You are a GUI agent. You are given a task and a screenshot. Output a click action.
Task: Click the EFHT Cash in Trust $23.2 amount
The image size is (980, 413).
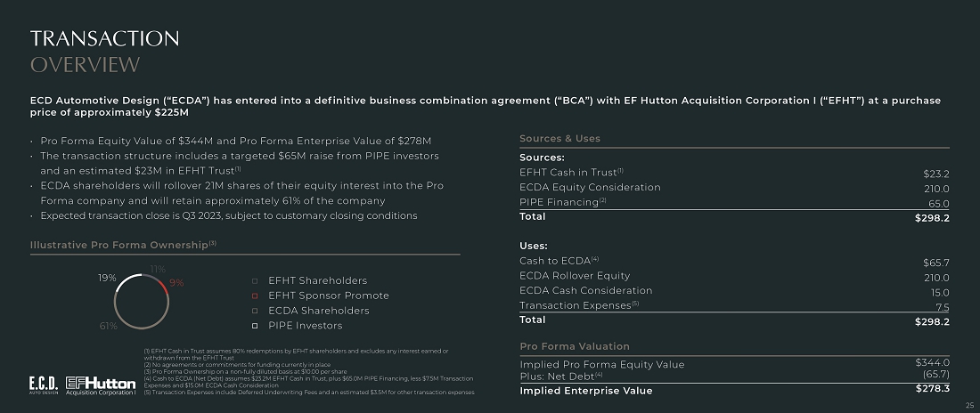pos(936,174)
